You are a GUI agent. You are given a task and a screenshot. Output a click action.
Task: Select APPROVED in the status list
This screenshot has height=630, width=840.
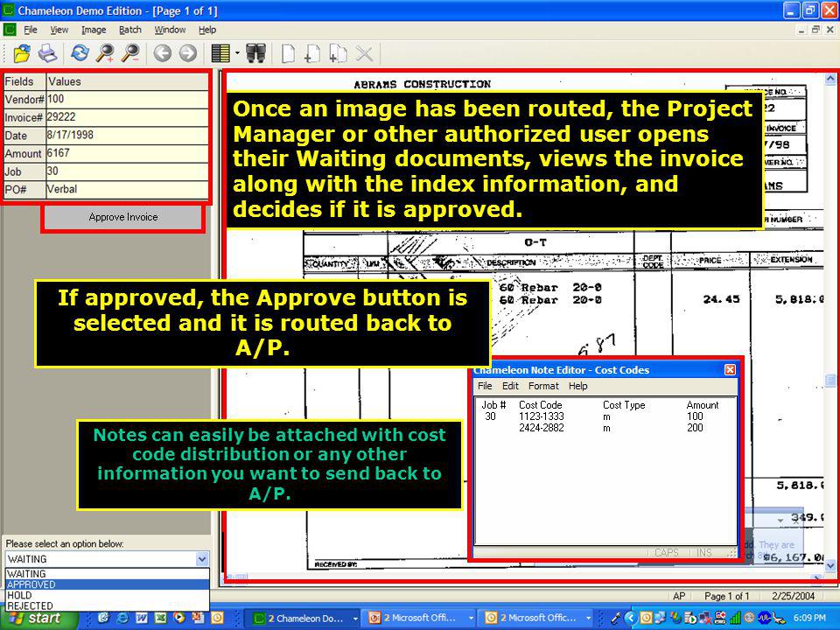(107, 584)
